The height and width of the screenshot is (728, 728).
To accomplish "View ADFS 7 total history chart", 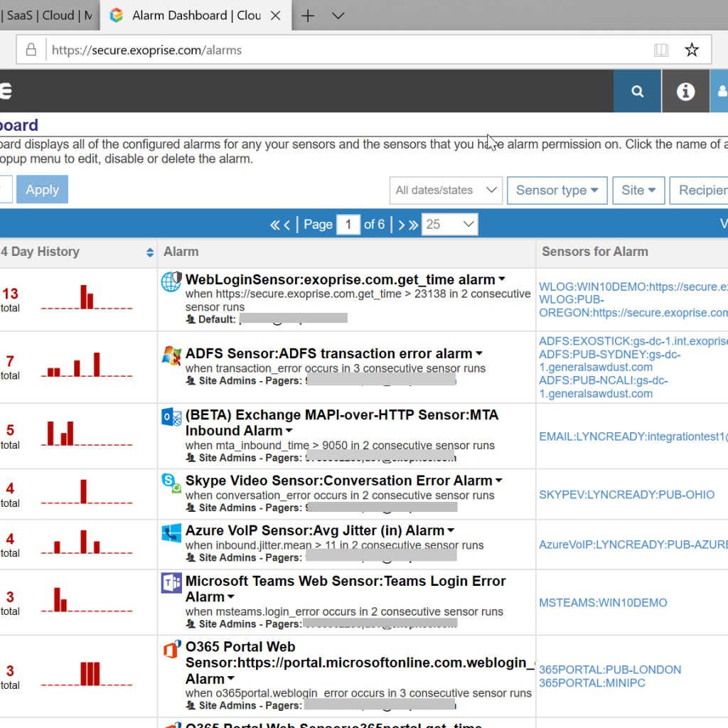I will pyautogui.click(x=86, y=365).
